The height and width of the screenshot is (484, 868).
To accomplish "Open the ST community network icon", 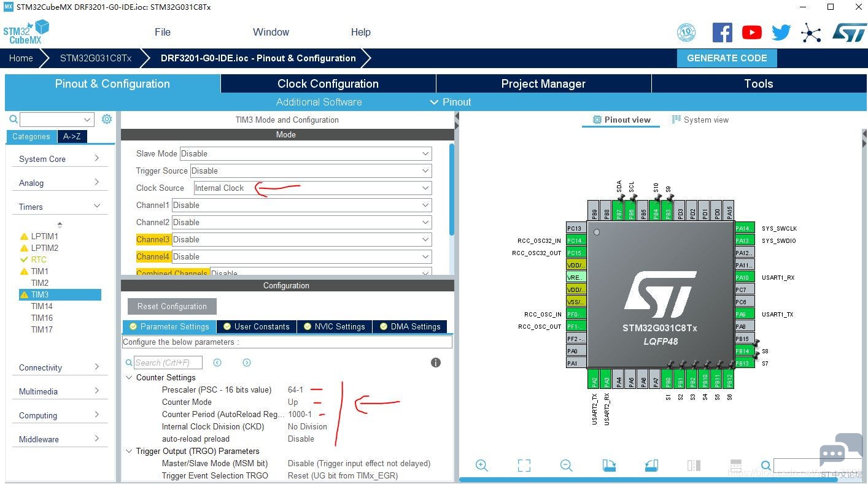I will click(811, 33).
